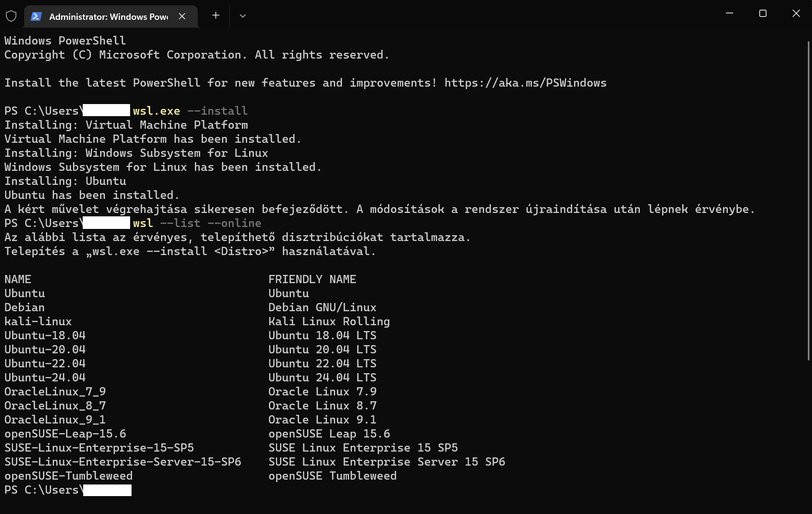
Task: Close the Administrator PowerShell tab
Action: pyautogui.click(x=182, y=16)
